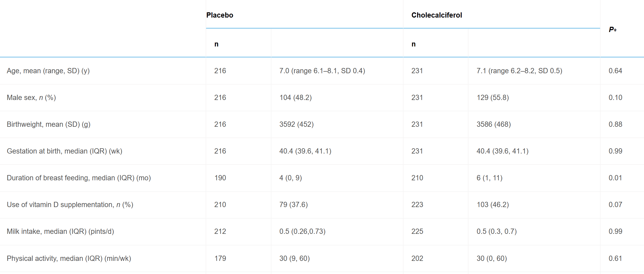Click the Birthweight, mean (SD) (g) label

point(48,124)
